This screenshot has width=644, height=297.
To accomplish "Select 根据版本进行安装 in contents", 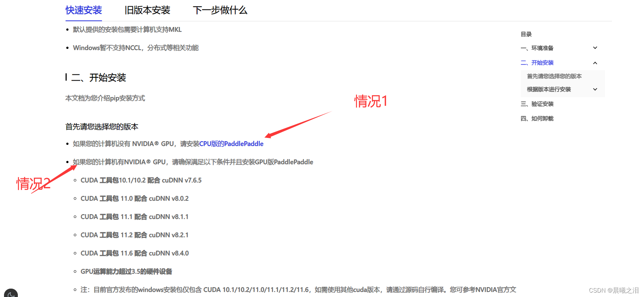I will [x=549, y=89].
